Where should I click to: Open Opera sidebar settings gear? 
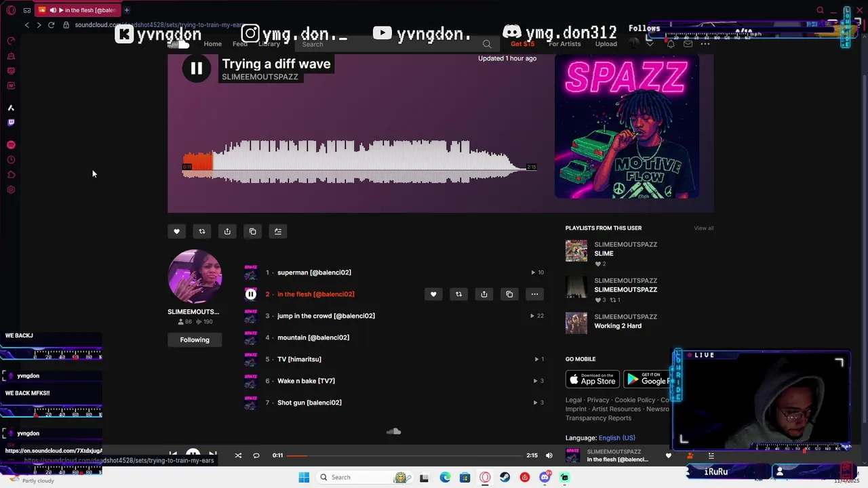point(11,190)
